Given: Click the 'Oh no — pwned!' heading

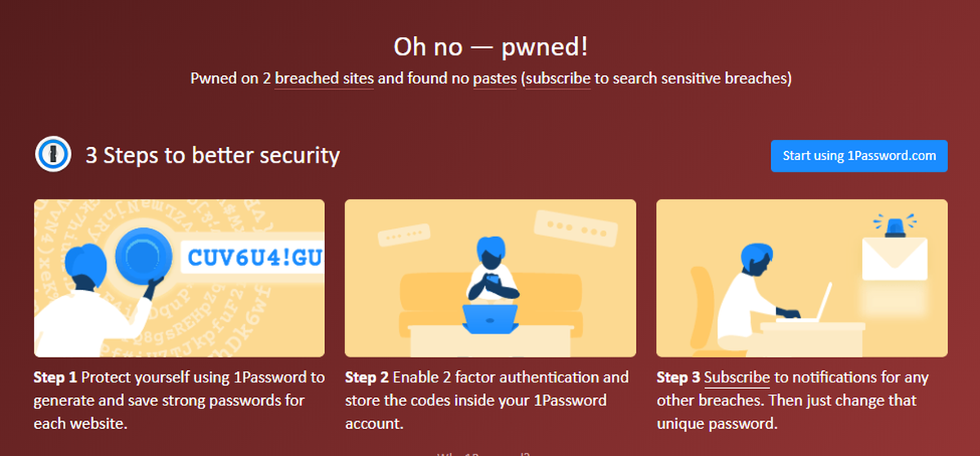Looking at the screenshot, I should [x=490, y=47].
